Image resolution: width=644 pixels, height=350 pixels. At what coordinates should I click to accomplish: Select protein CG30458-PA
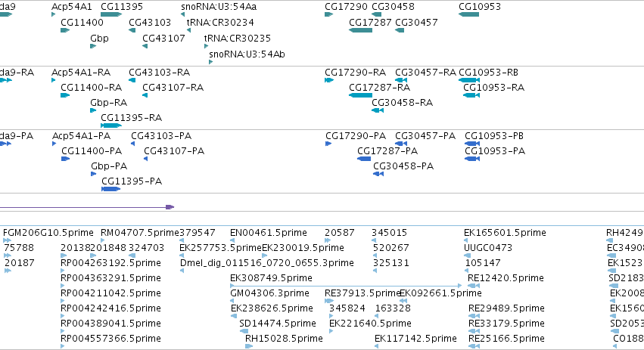click(x=403, y=166)
